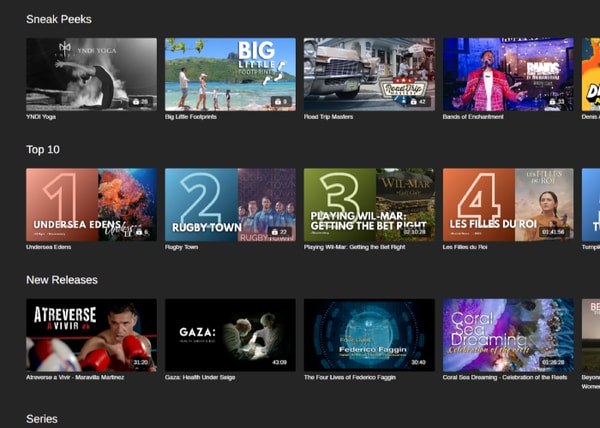Click 'Coral Sea Dreaming - Celebration of the Reefs' caption
The width and height of the screenshot is (600, 428).
click(505, 378)
